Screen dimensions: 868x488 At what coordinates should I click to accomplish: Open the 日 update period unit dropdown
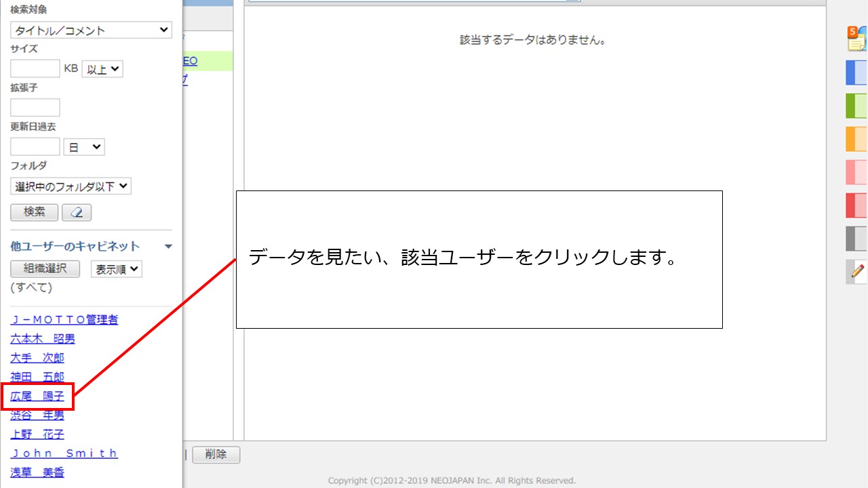[84, 147]
